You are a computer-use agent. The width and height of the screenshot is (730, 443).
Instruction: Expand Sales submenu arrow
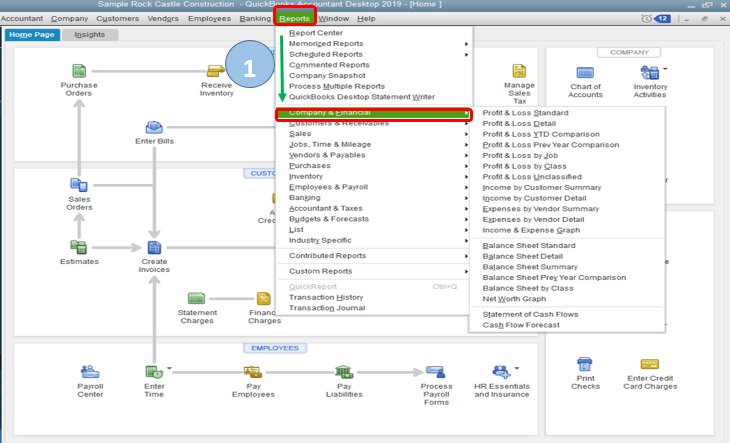(466, 134)
